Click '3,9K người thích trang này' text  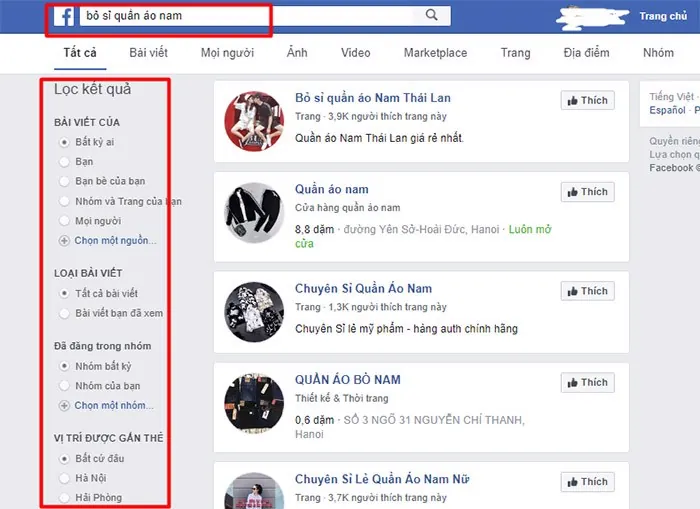click(x=387, y=117)
